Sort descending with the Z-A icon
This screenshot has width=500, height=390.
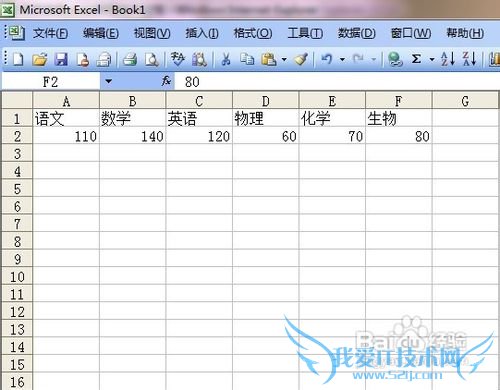point(469,59)
